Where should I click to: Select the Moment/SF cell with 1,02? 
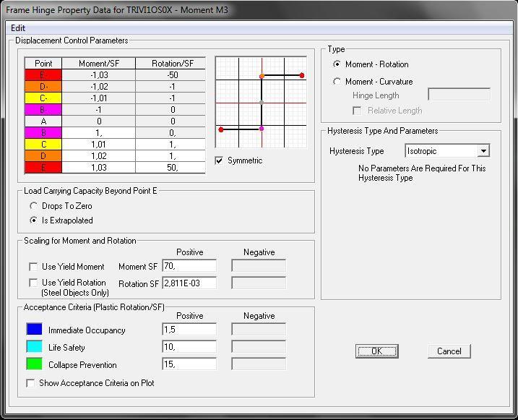pyautogui.click(x=98, y=156)
